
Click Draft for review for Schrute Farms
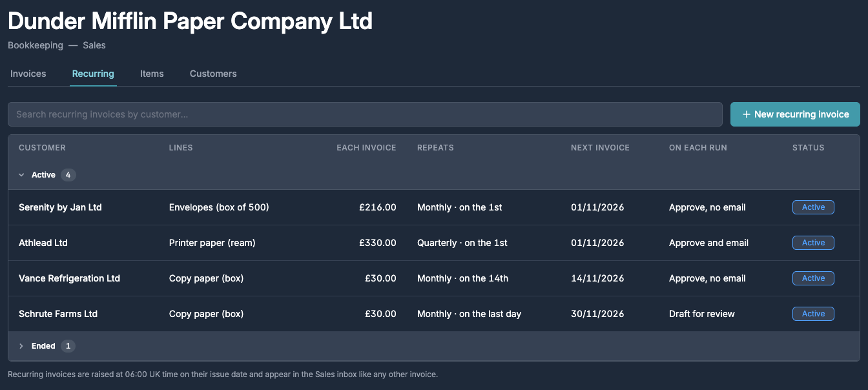pyautogui.click(x=702, y=314)
